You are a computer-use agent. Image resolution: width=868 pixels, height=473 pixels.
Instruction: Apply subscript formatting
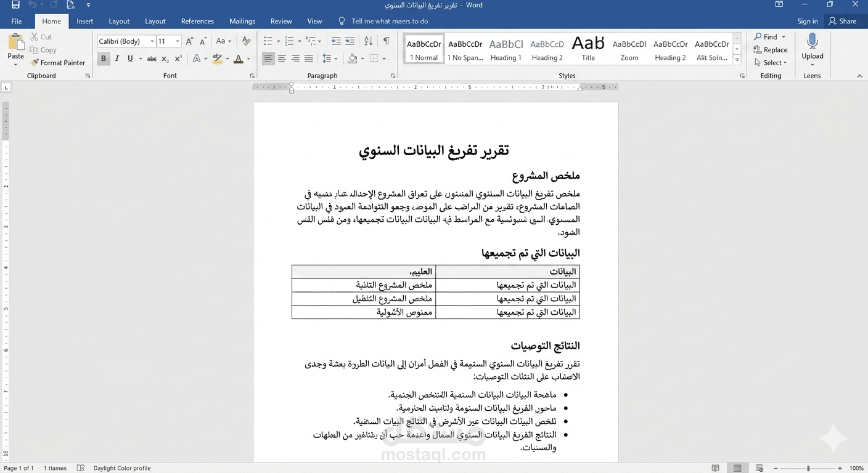coord(165,59)
